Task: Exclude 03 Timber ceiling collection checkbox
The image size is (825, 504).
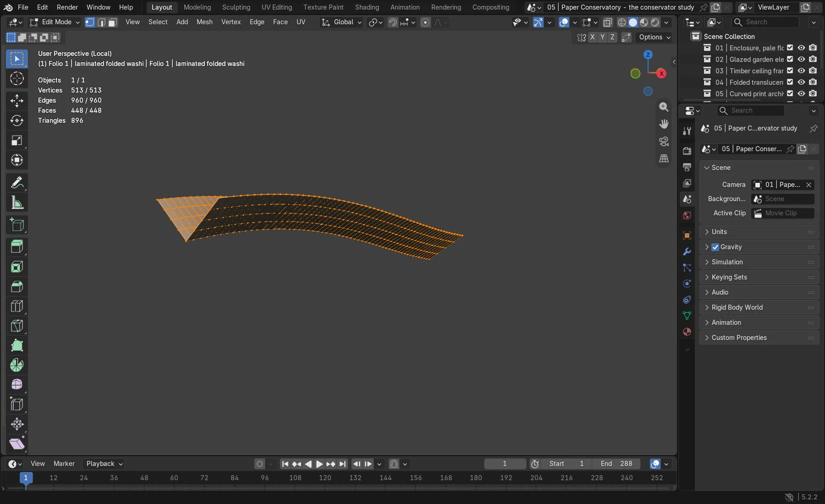Action: 790,71
